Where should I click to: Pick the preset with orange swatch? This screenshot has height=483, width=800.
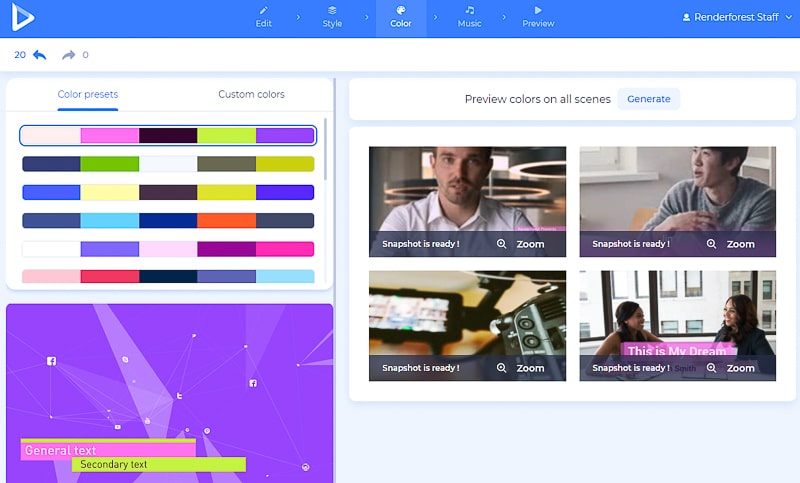168,220
